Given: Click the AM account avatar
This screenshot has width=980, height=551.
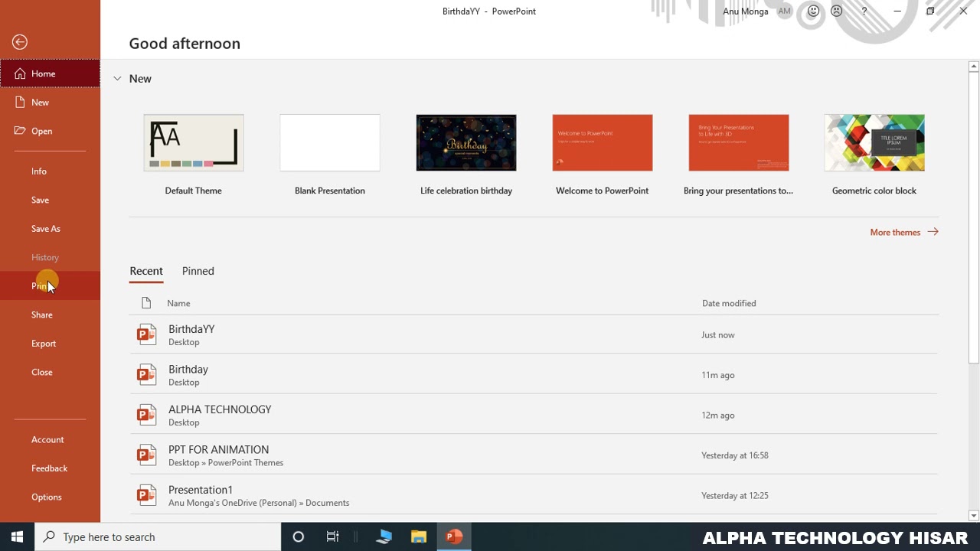Looking at the screenshot, I should [784, 11].
